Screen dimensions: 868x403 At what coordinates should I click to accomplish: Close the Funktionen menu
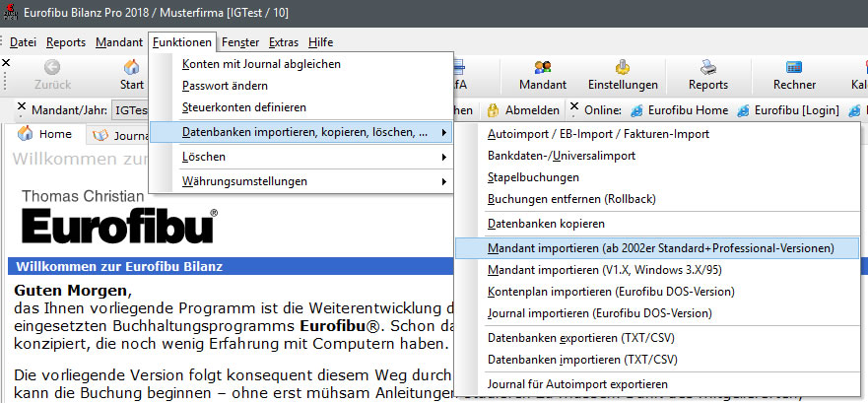(182, 42)
